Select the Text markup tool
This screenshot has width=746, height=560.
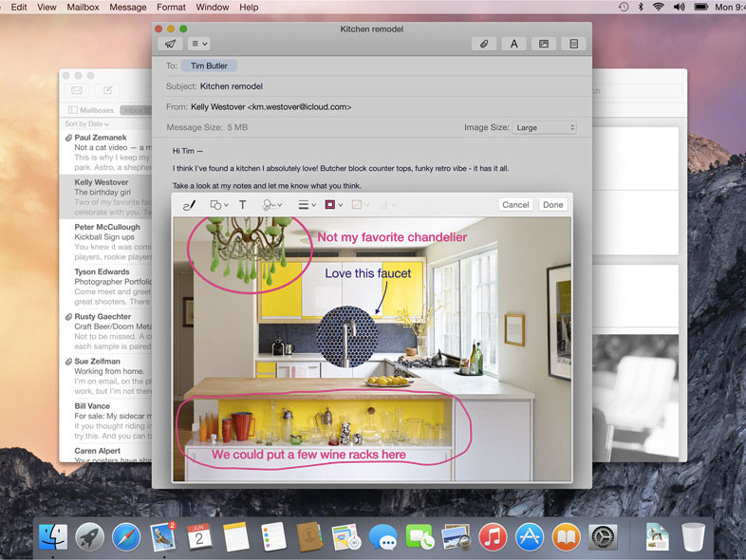click(243, 205)
